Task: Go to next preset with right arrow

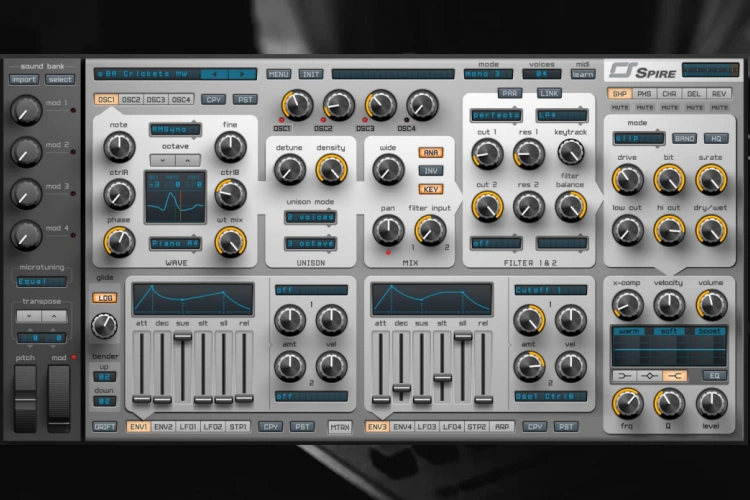Action: coord(242,74)
